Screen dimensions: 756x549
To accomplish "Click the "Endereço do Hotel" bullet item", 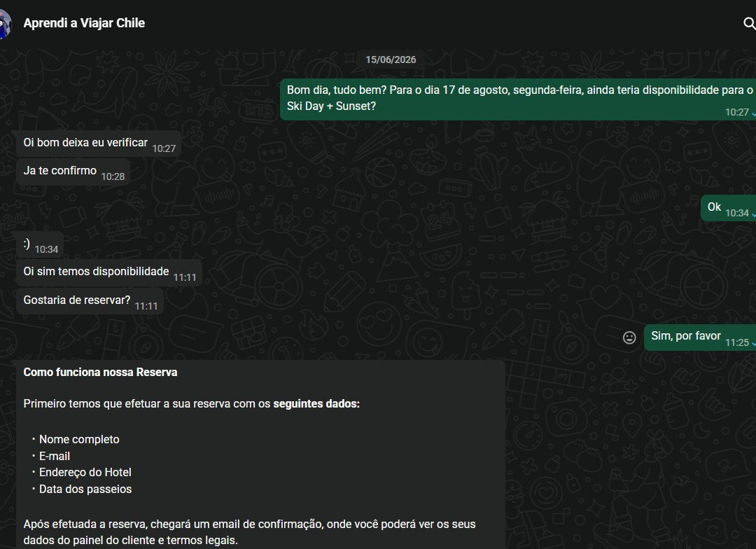I will (85, 472).
